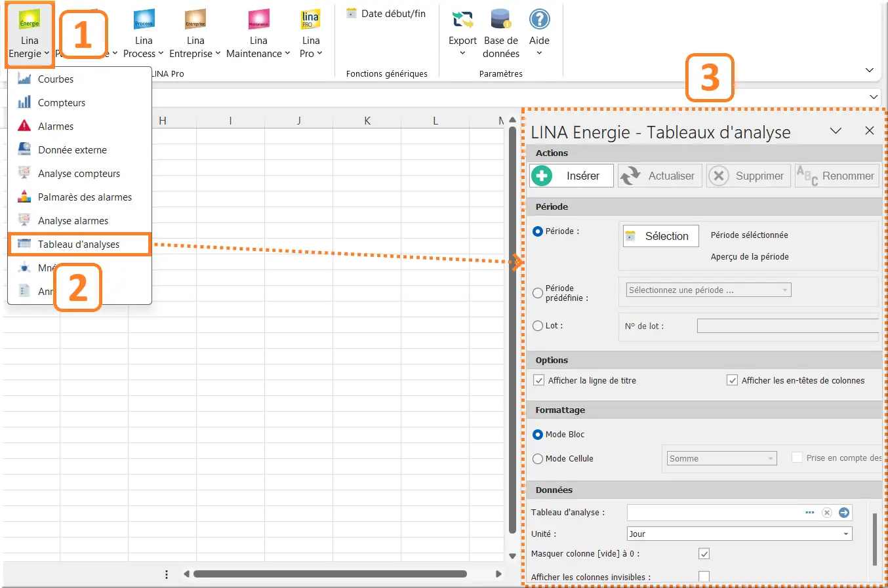Screen dimensions: 888x588
Task: Select column J header
Action: (x=299, y=121)
